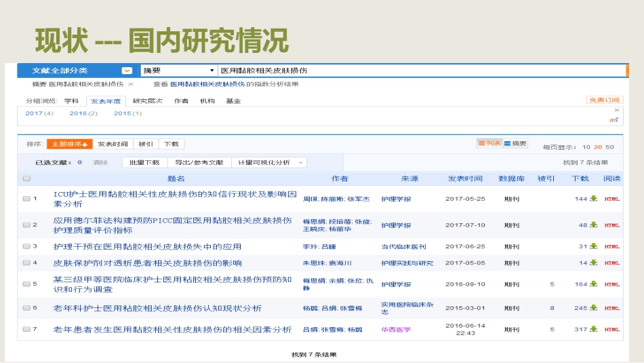Open the 实用医院临床杂志 source link

[407, 308]
